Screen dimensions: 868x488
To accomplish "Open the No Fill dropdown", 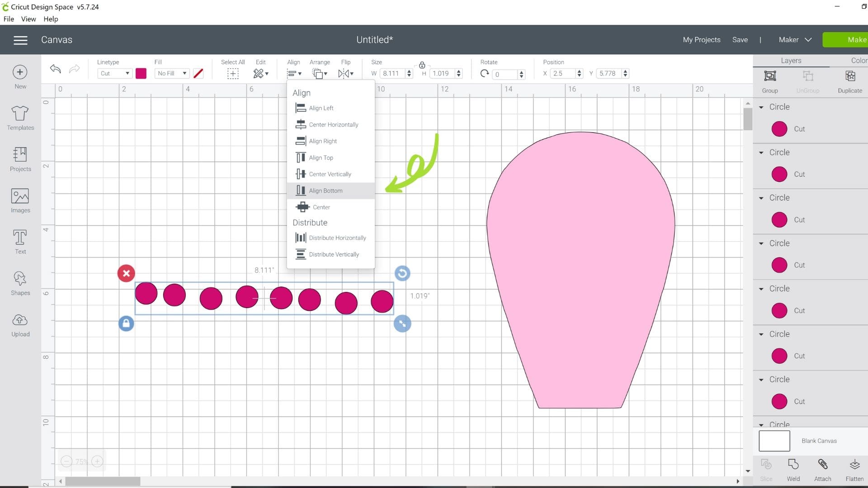I will coord(172,73).
